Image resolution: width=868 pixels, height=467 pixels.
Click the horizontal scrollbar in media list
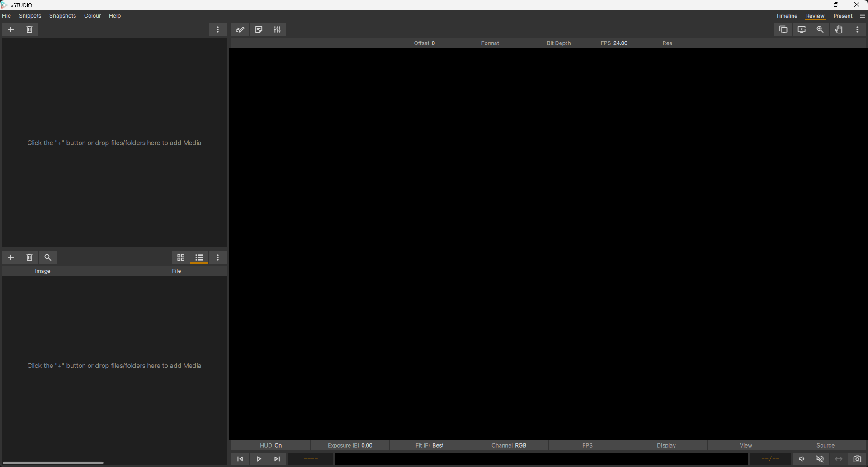[x=53, y=462]
